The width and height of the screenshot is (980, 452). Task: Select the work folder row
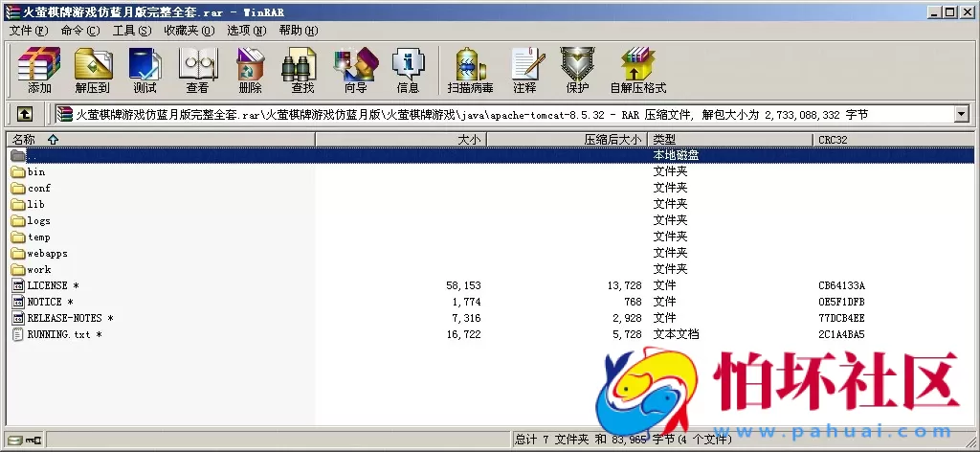point(490,269)
